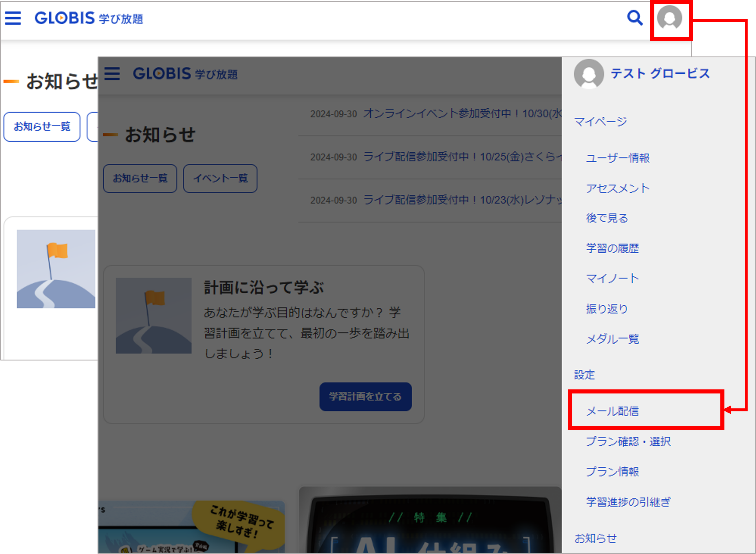Image resolution: width=756 pixels, height=554 pixels.
Task: Click the 計画に沿って学ぶ card heading
Action: (264, 287)
